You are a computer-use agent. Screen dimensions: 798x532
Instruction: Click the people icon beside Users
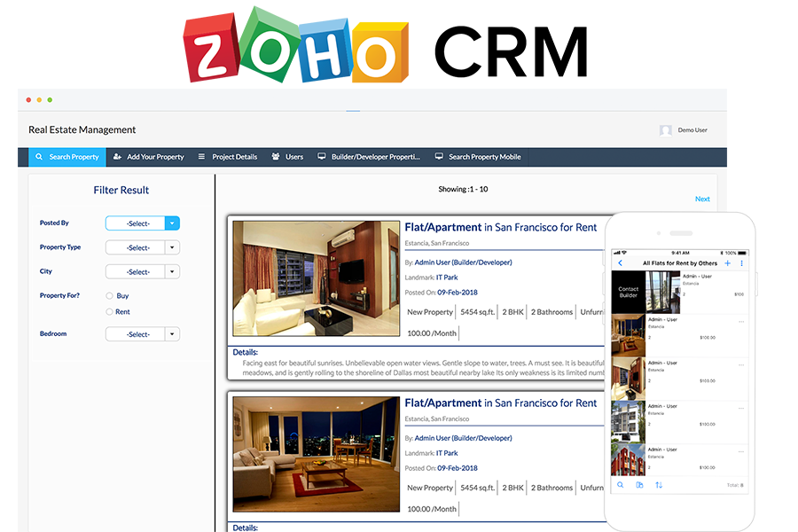click(276, 157)
